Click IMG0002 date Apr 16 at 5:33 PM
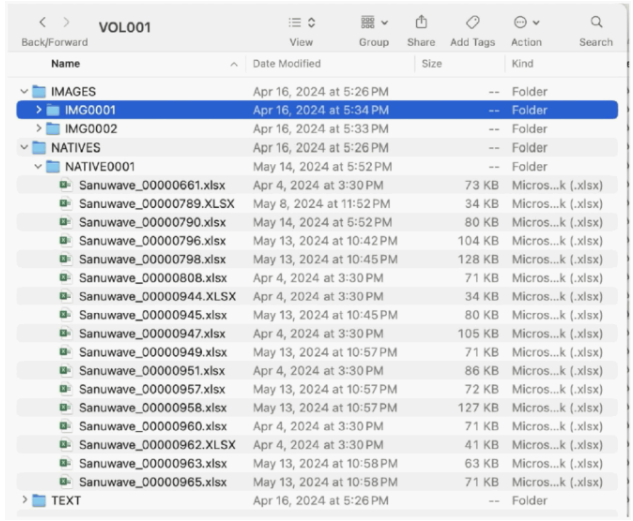Screen dimensions: 633x521 321,129
